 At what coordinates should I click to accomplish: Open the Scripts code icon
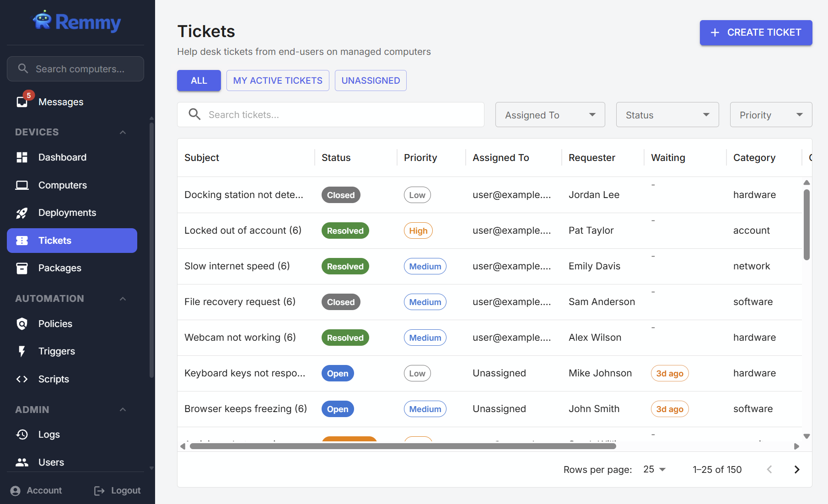coord(22,379)
